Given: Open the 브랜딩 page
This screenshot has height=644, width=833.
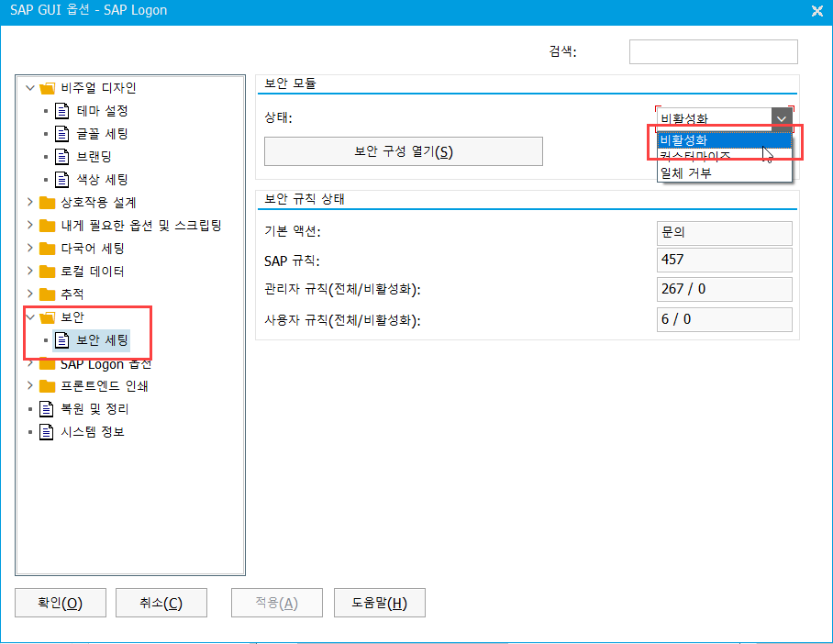Looking at the screenshot, I should point(94,157).
